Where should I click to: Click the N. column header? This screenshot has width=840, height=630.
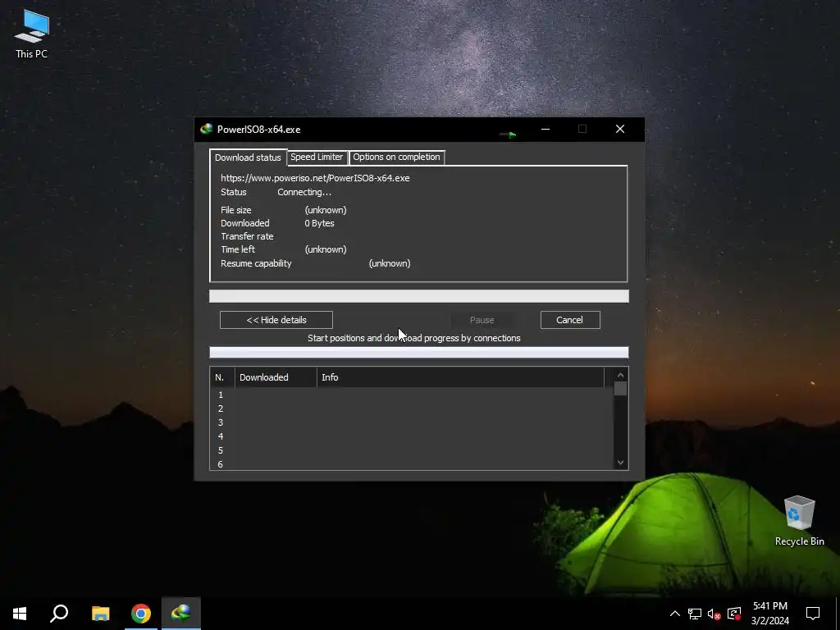pyautogui.click(x=222, y=377)
